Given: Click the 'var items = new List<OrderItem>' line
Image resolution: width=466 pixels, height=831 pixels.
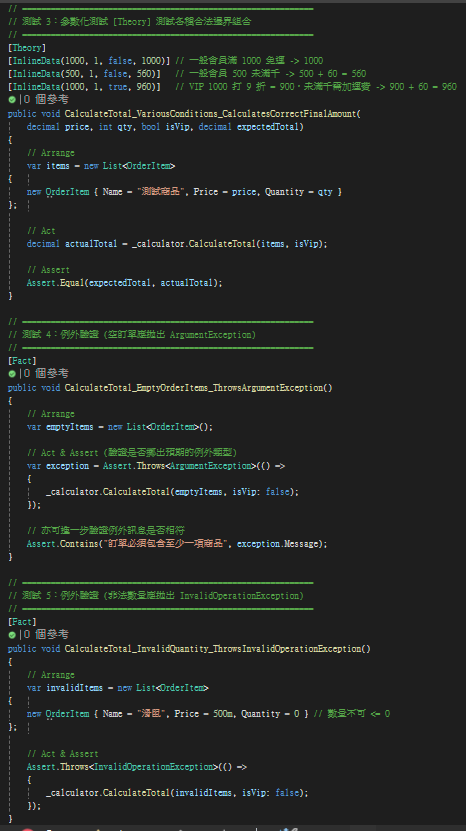Looking at the screenshot, I should [101, 166].
